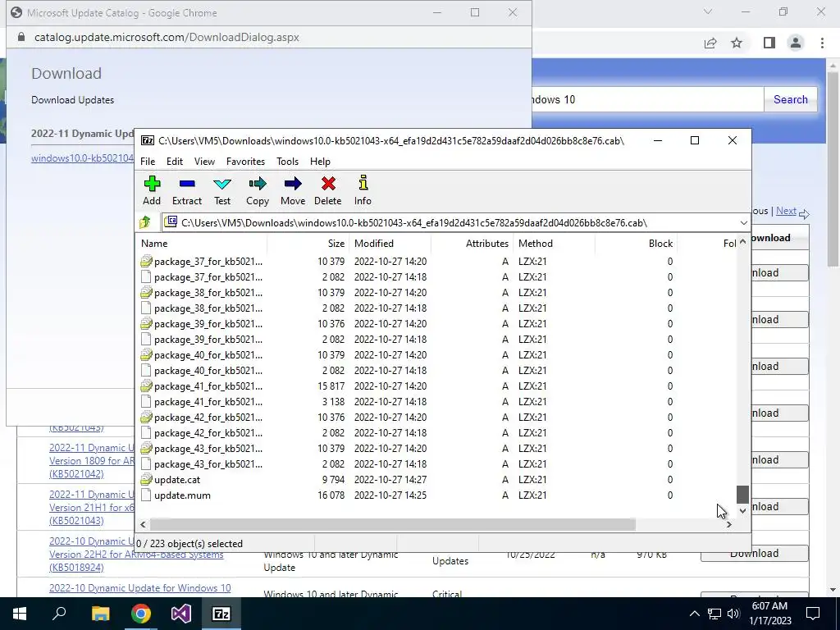Click the taskbar clock showing 6:07 AM

point(769,614)
